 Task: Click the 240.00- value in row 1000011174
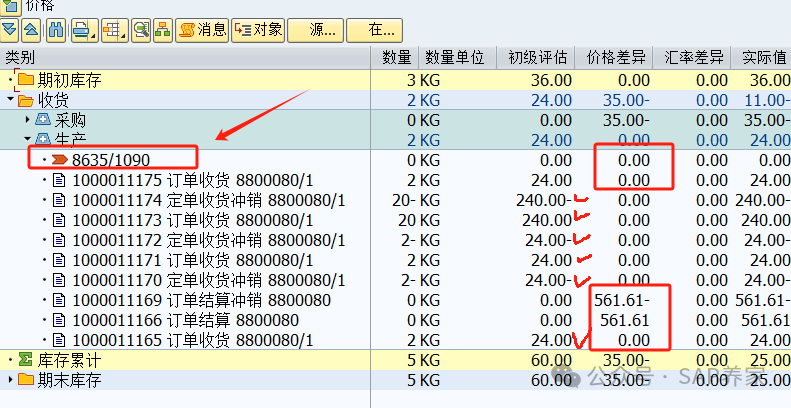click(544, 200)
